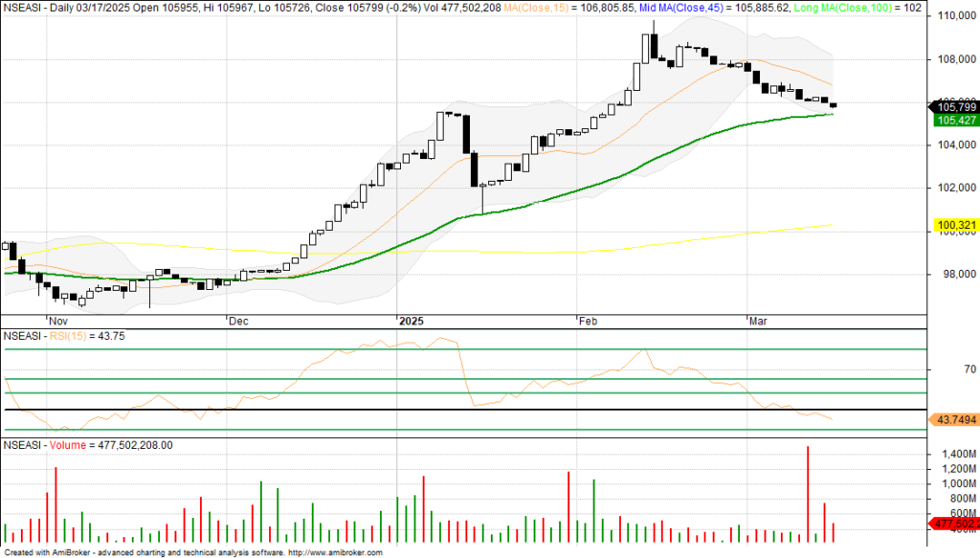Click the NSEASI Volume pane title
The image size is (980, 558).
[x=86, y=445]
